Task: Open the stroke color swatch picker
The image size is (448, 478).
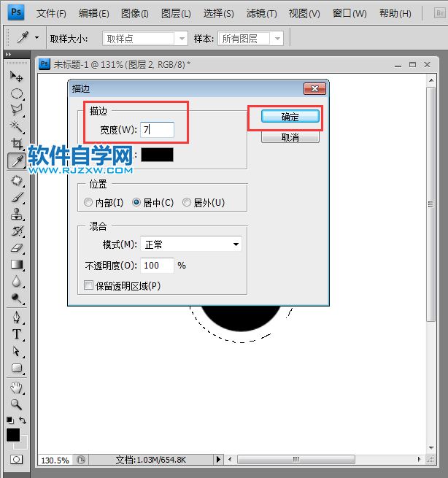Action: click(x=158, y=155)
